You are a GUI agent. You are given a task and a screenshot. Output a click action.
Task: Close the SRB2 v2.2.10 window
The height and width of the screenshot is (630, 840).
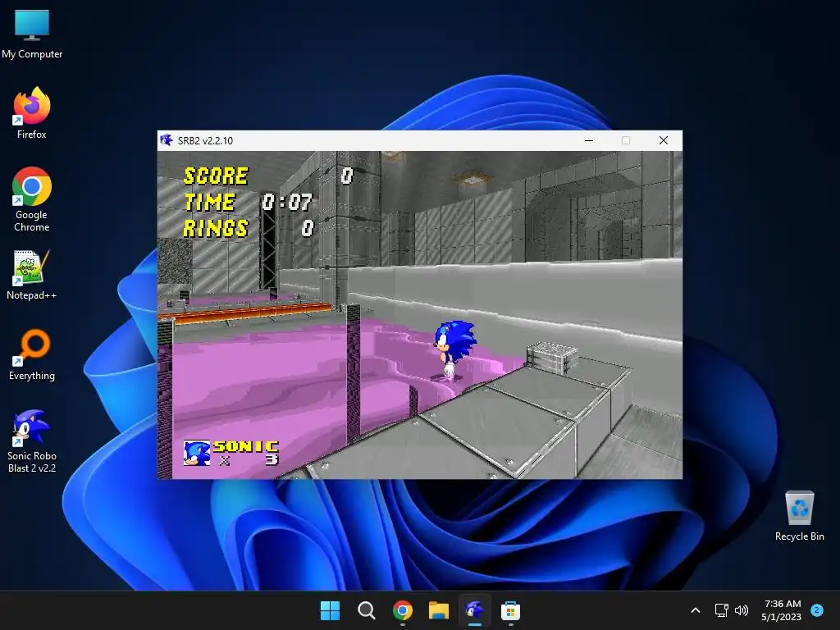tap(663, 140)
